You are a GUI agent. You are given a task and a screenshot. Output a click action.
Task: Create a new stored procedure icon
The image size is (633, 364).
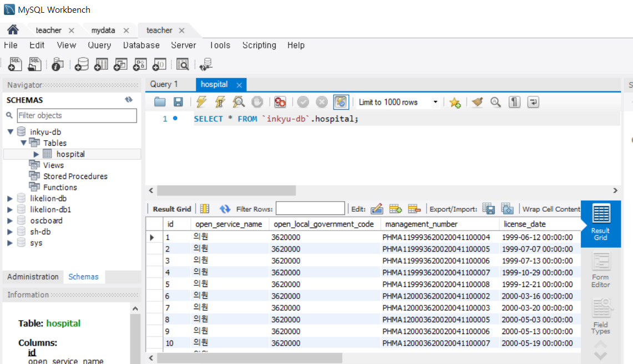tap(140, 64)
